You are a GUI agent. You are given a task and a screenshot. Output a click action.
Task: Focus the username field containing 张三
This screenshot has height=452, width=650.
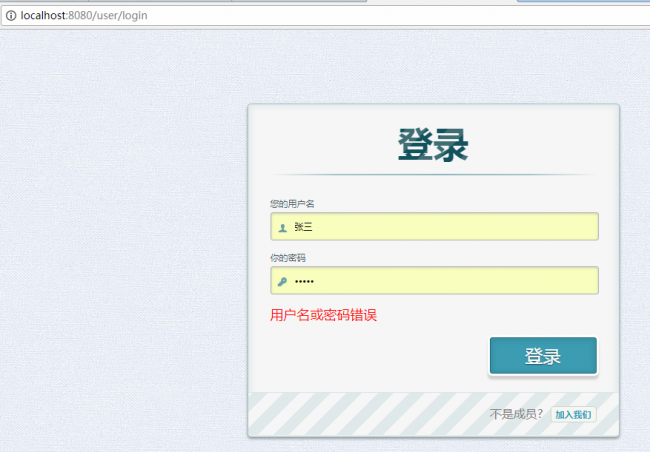434,226
